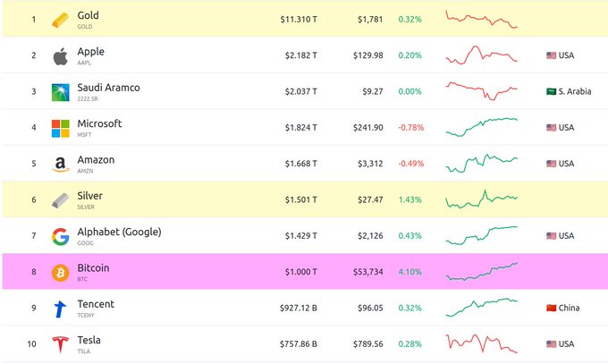Click the Amazon logo icon
The height and width of the screenshot is (364, 608).
61,165
